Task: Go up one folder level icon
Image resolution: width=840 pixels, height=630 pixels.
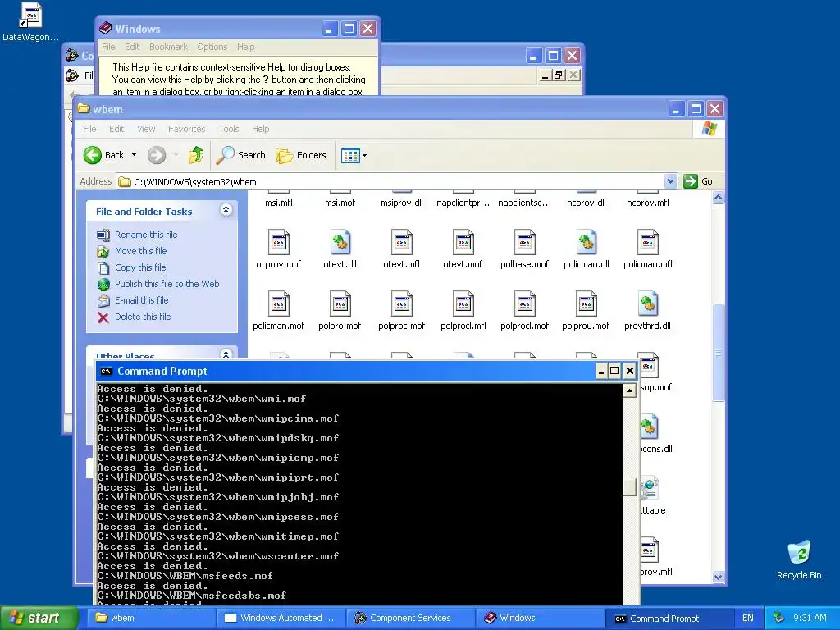Action: pyautogui.click(x=195, y=155)
